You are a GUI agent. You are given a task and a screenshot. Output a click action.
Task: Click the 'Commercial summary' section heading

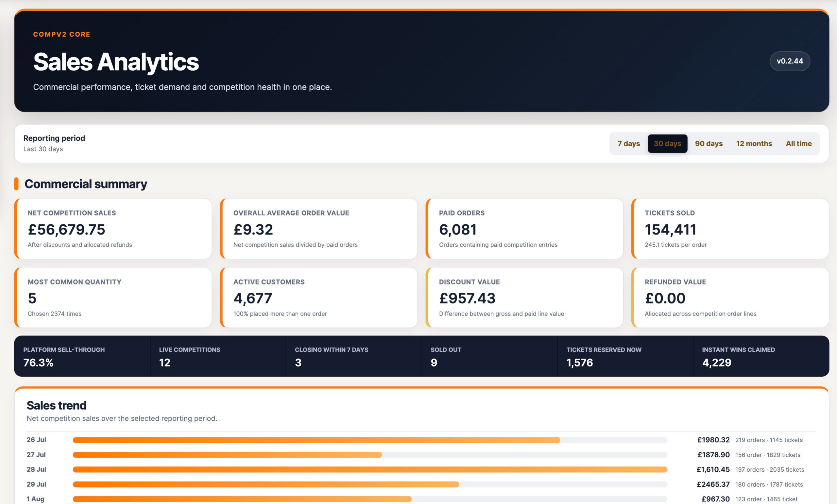click(86, 184)
